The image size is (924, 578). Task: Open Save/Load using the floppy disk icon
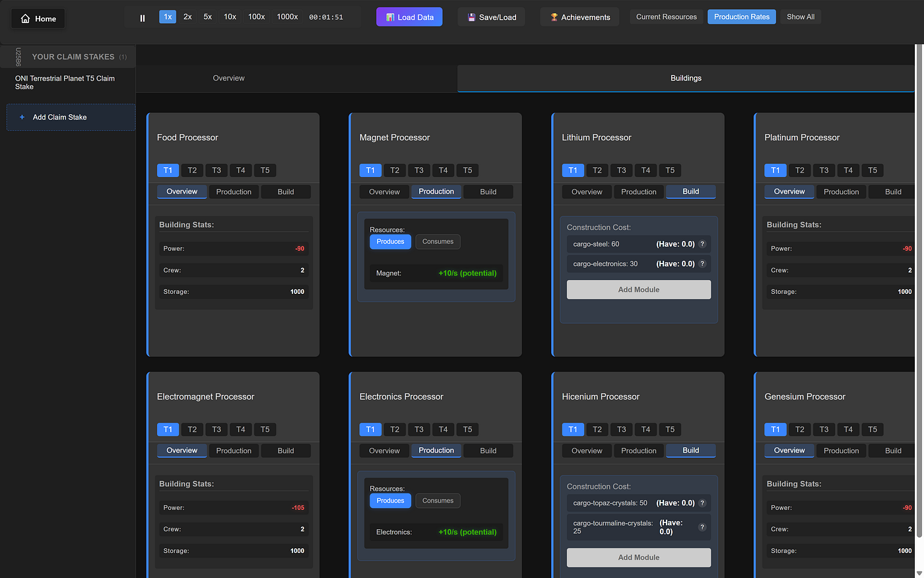click(x=471, y=17)
